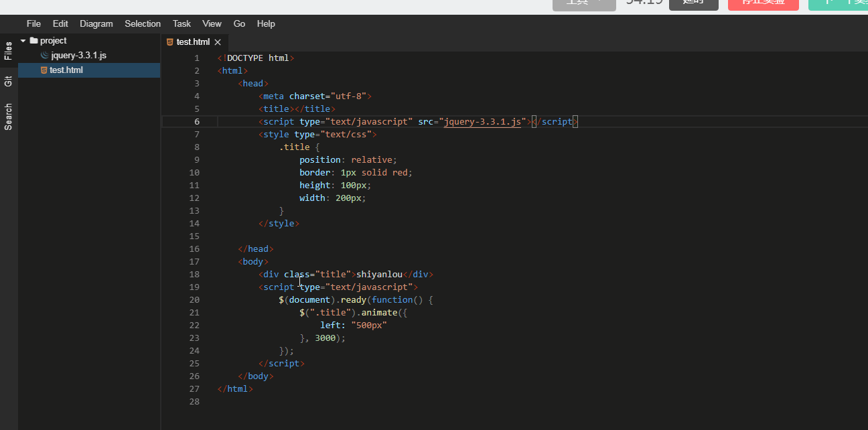Click line number 28 in the gutter
The image size is (868, 430).
coord(195,402)
